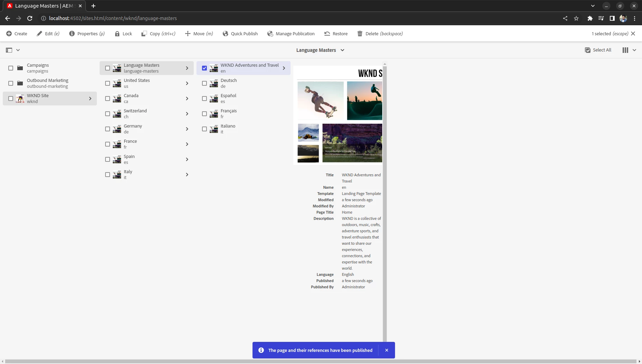Click the column view switcher icon
642x364 pixels.
tap(625, 50)
